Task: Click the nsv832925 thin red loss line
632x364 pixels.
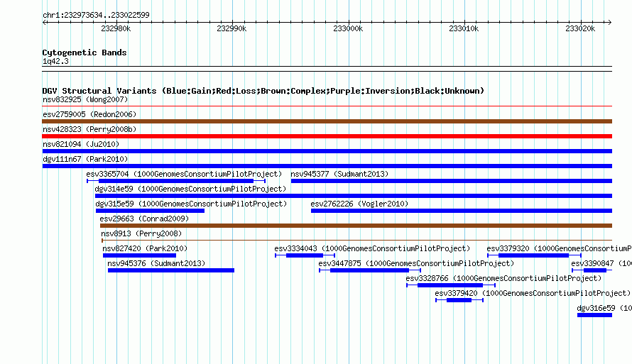Action: [327, 106]
